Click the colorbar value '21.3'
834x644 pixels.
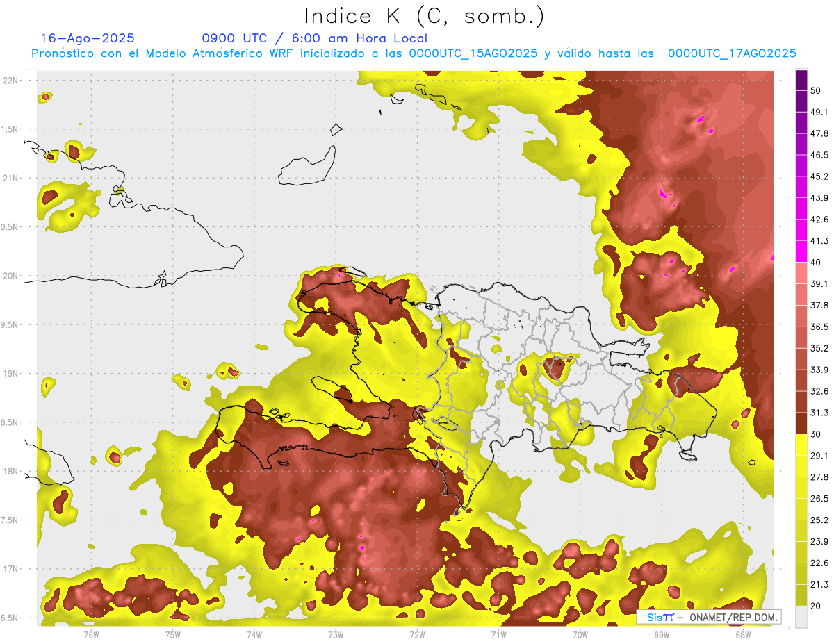pyautogui.click(x=819, y=585)
